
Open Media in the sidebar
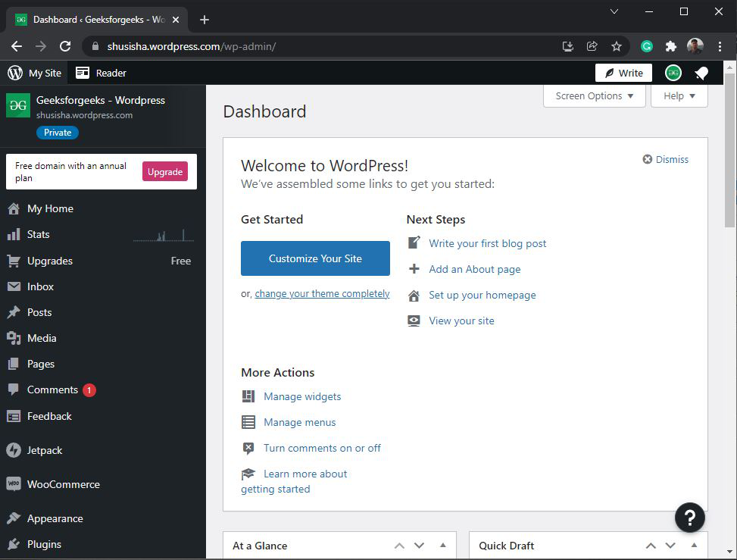coord(103,338)
